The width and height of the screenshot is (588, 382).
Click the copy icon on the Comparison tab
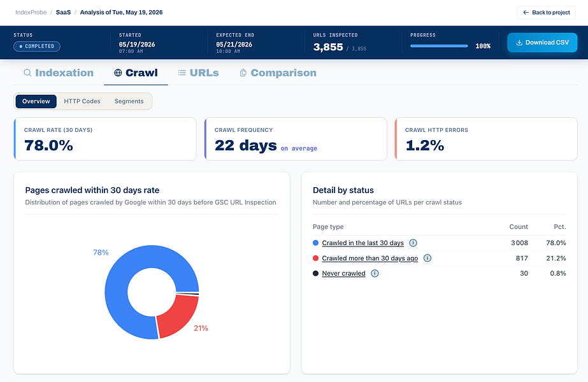pyautogui.click(x=243, y=73)
